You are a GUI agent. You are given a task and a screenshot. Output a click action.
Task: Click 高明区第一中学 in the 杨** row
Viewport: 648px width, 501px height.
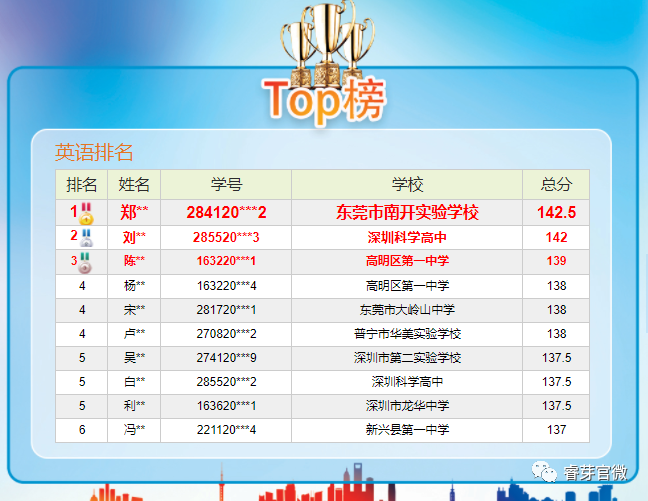click(407, 286)
